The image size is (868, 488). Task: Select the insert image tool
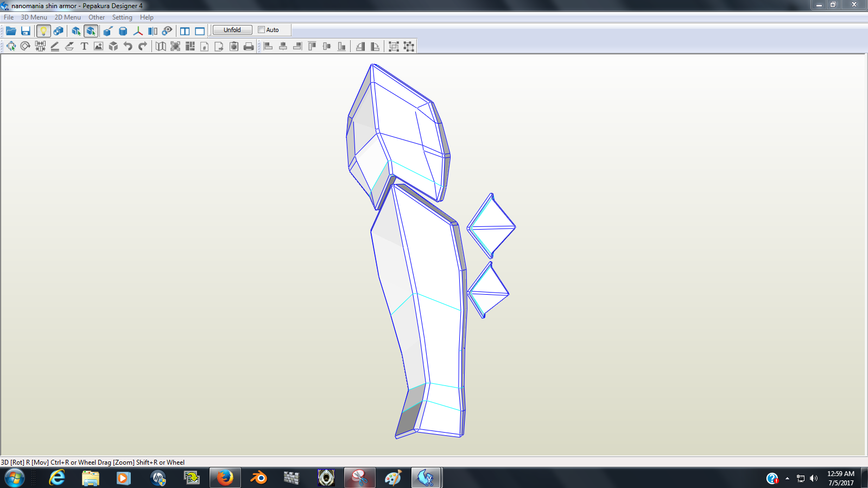tap(98, 46)
